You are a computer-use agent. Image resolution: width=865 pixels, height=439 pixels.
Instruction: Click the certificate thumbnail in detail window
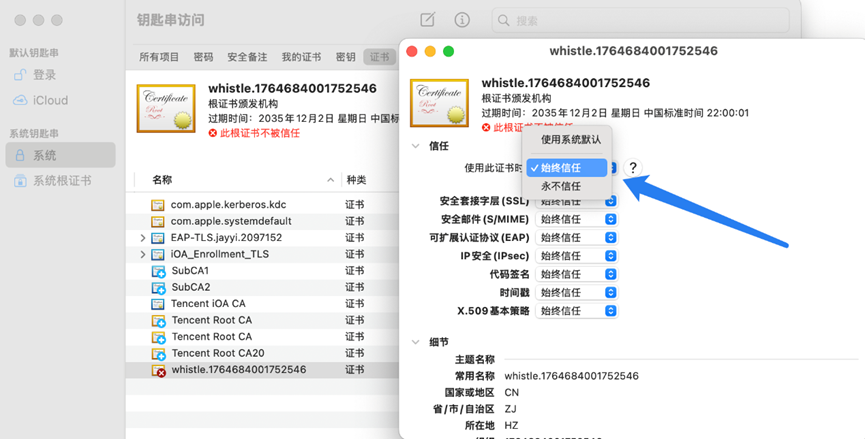(x=439, y=103)
